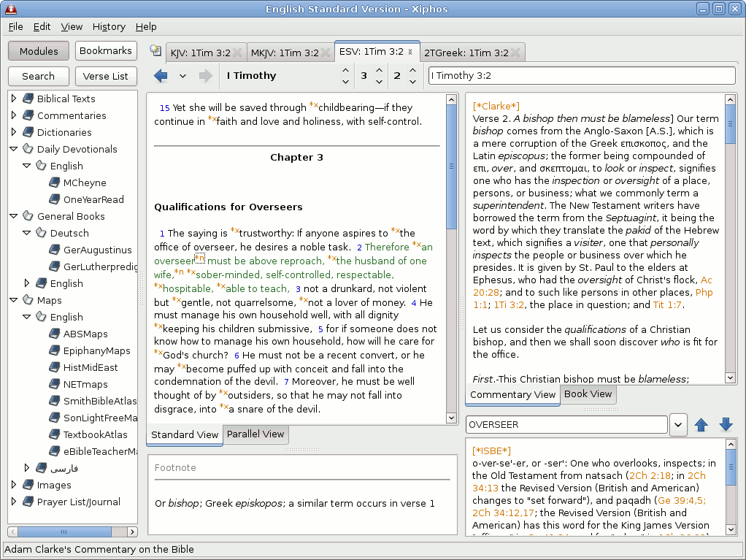Open the View menu

(72, 26)
